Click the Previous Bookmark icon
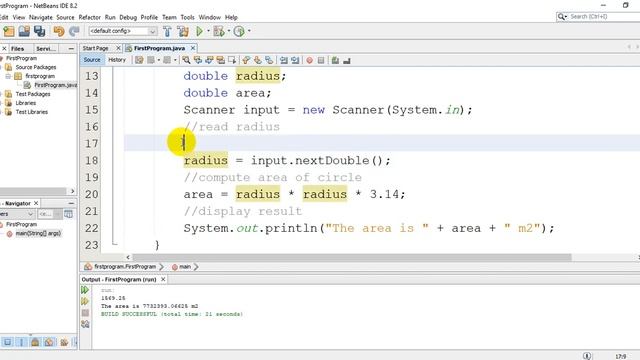 point(246,60)
